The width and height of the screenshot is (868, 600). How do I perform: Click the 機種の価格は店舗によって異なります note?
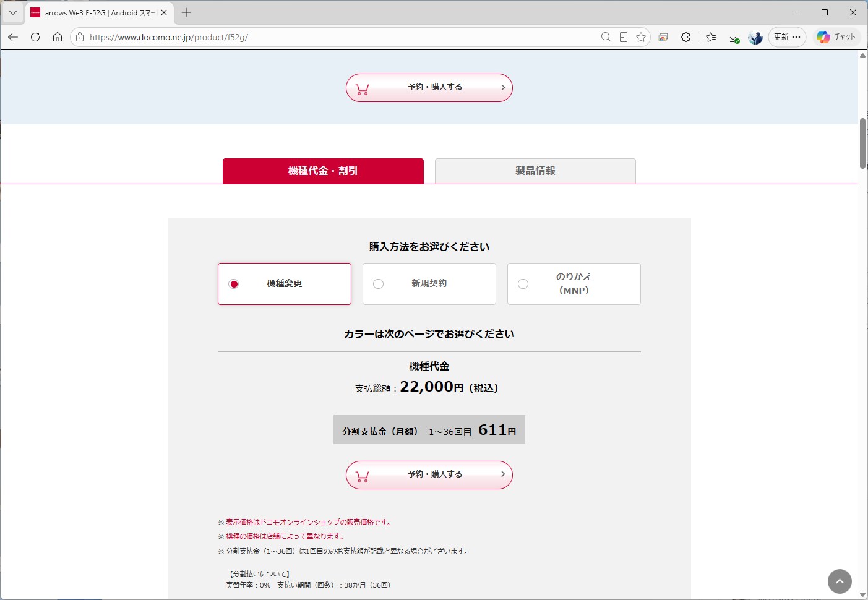[281, 536]
